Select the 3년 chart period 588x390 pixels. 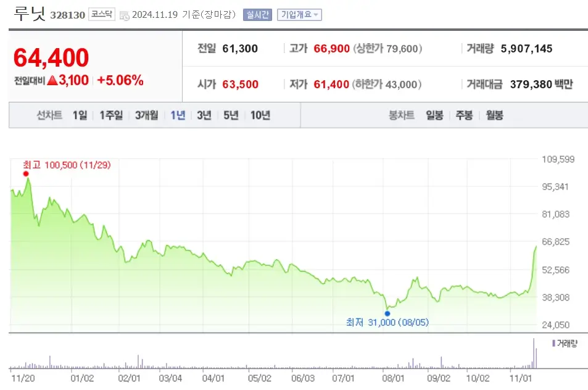tap(204, 115)
